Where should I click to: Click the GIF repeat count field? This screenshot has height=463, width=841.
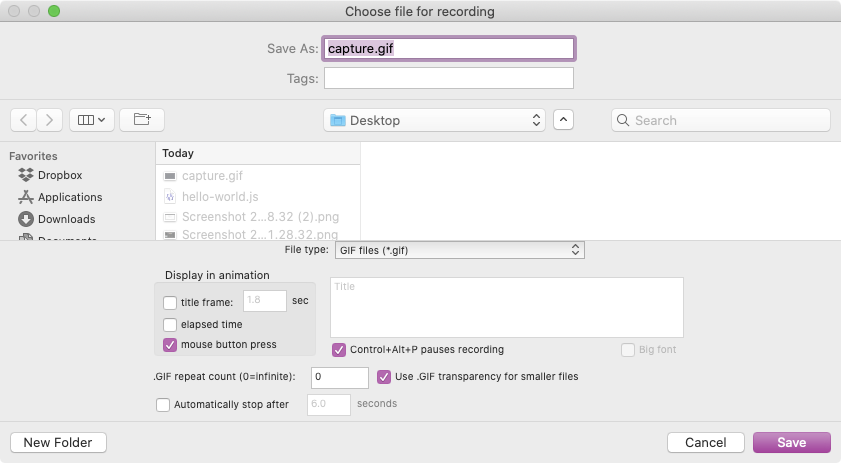click(340, 377)
